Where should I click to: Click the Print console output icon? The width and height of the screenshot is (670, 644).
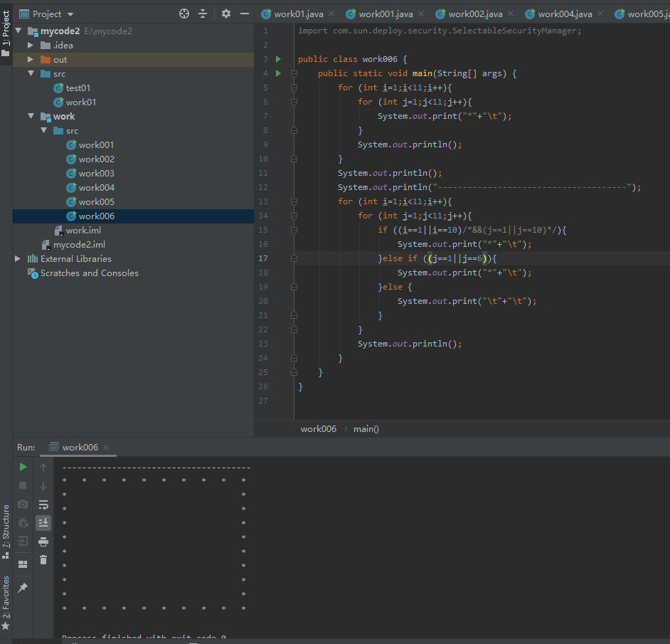[43, 542]
